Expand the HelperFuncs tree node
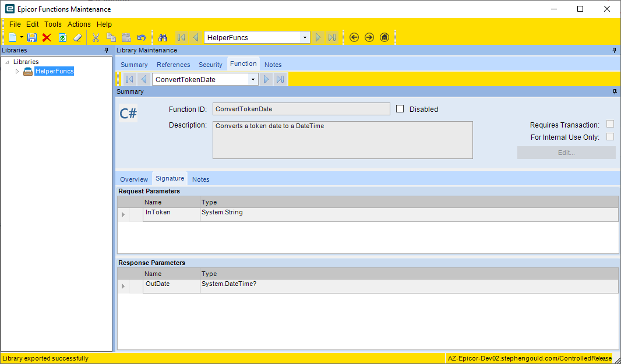The height and width of the screenshot is (364, 621). coord(17,71)
